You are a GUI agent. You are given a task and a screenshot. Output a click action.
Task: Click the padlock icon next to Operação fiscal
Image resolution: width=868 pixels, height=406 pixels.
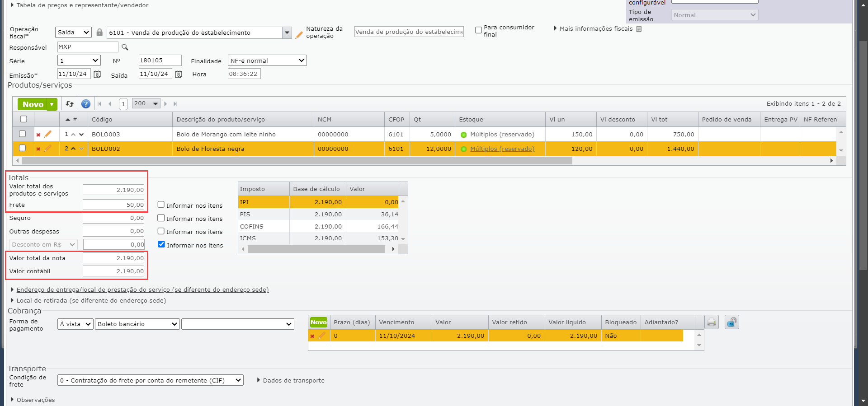tap(99, 33)
